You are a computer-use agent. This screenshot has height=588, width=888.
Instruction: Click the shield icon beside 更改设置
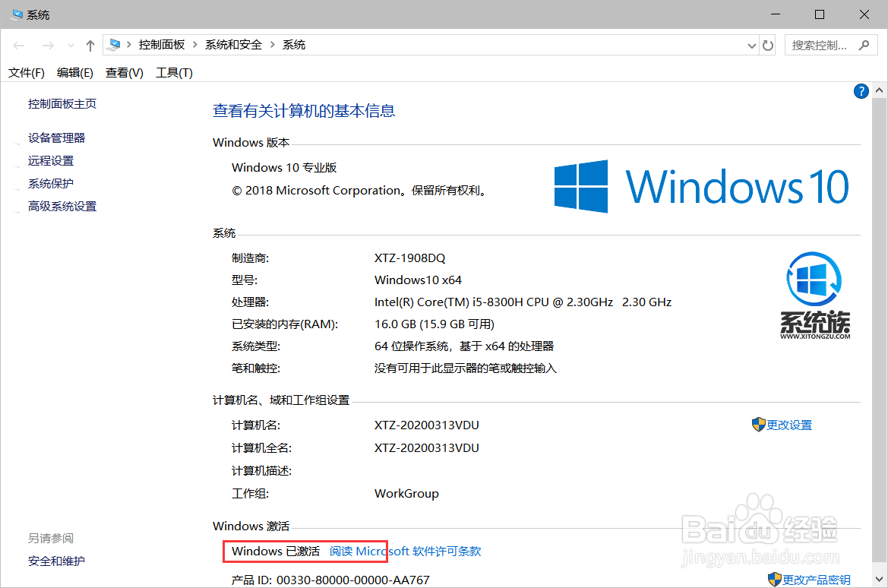tap(758, 425)
